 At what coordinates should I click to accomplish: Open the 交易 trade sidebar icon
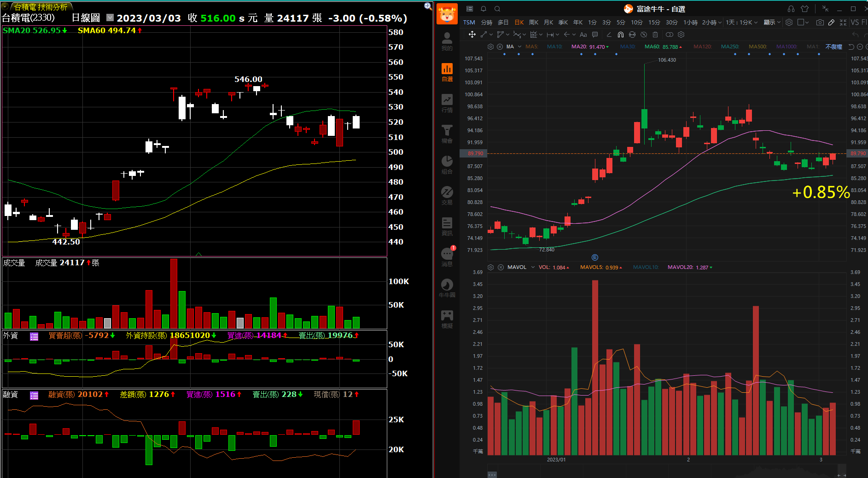(447, 196)
